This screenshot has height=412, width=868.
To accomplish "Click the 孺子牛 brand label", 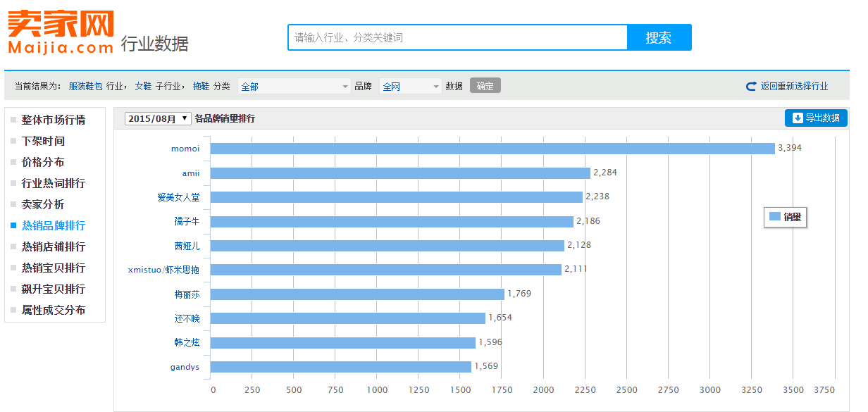I will 187,221.
